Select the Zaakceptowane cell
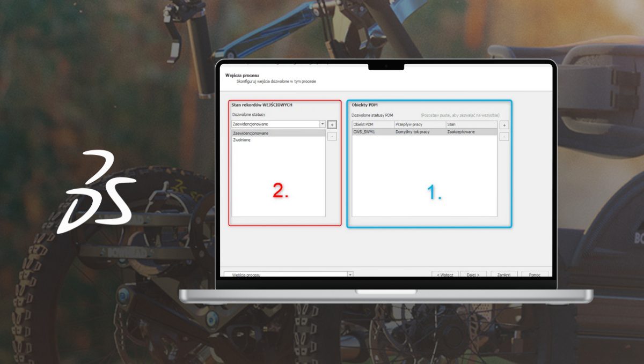The image size is (644, 364). pos(471,131)
